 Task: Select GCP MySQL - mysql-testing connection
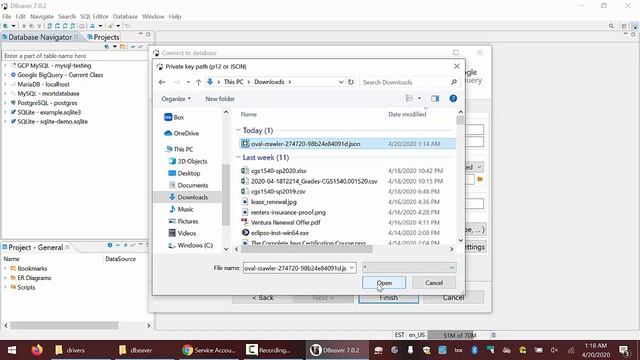(x=54, y=65)
